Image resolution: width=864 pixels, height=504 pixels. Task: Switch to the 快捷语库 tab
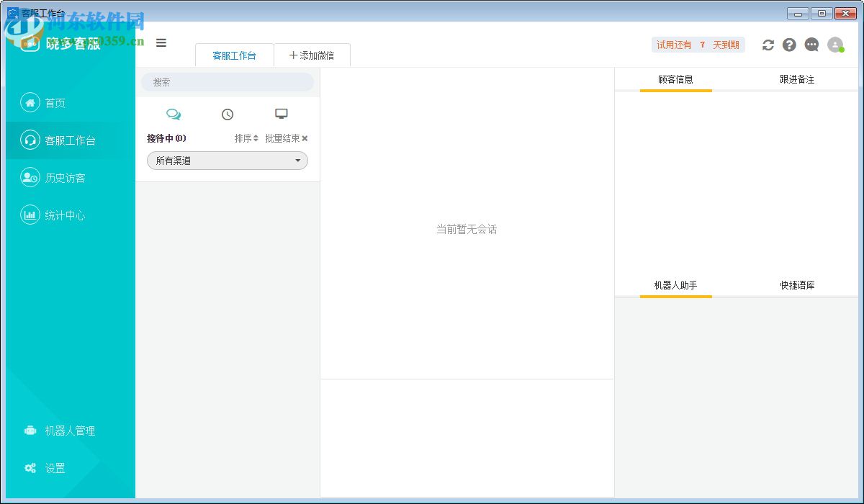(x=798, y=284)
